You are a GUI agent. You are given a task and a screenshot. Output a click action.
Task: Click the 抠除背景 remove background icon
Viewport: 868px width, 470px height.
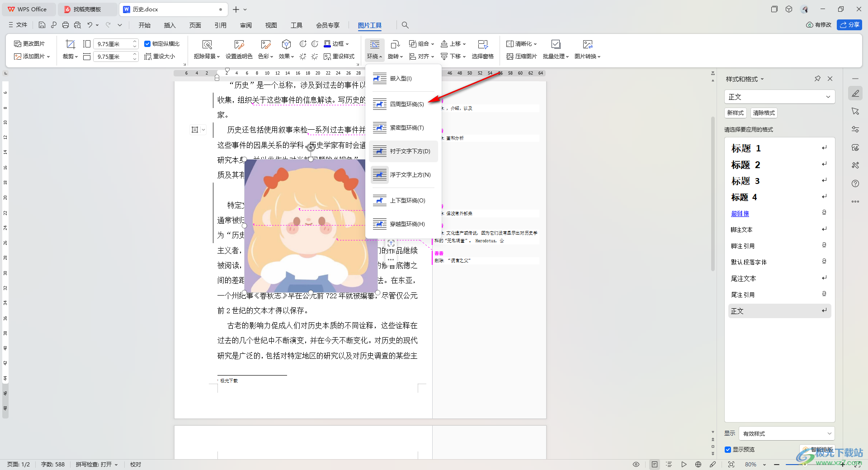[x=207, y=44]
